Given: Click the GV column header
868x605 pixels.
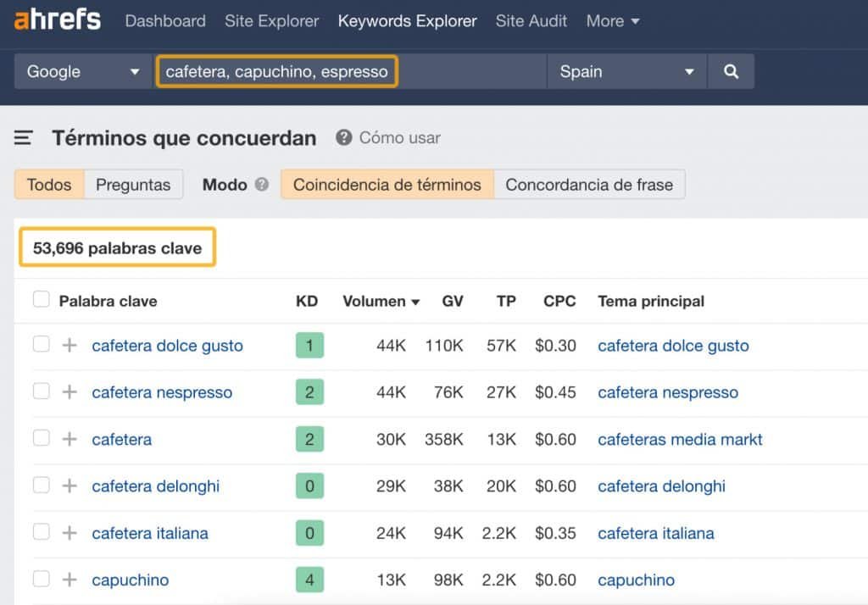Looking at the screenshot, I should pyautogui.click(x=453, y=301).
